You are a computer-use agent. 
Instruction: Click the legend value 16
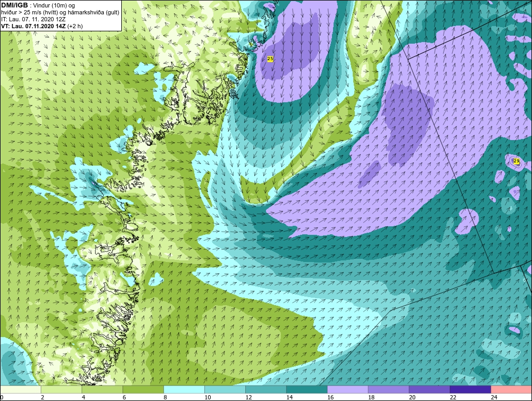point(330,397)
